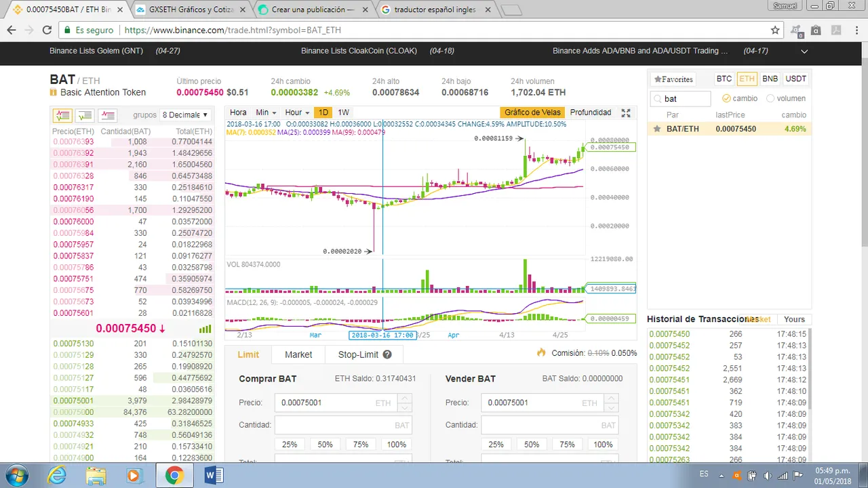
Task: Click Basic Attention Token info icon
Action: tap(53, 92)
